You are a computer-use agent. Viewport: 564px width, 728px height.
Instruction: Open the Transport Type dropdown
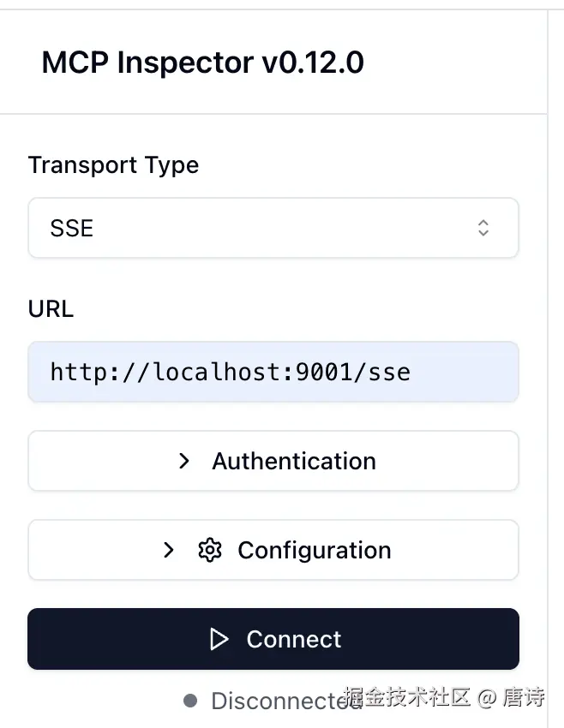click(273, 228)
